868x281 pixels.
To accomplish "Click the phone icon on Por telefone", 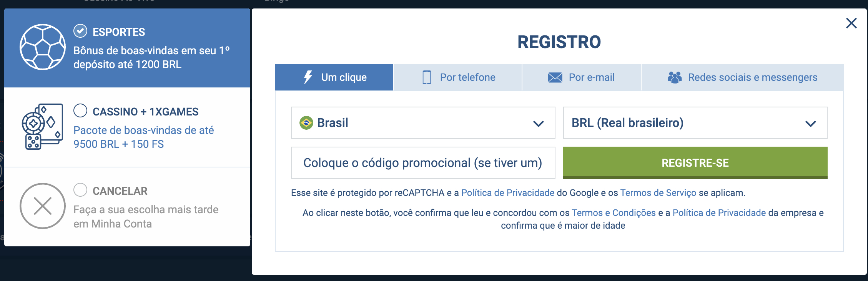I will click(x=427, y=77).
